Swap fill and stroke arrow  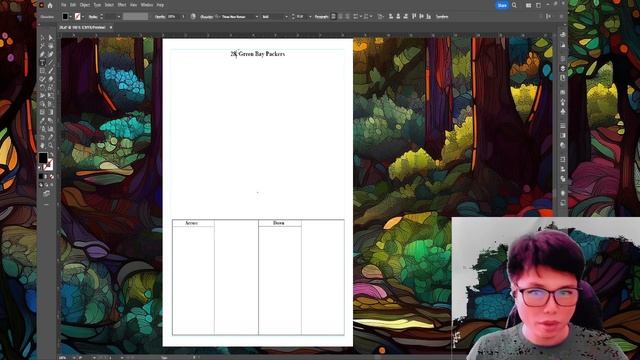(51, 155)
